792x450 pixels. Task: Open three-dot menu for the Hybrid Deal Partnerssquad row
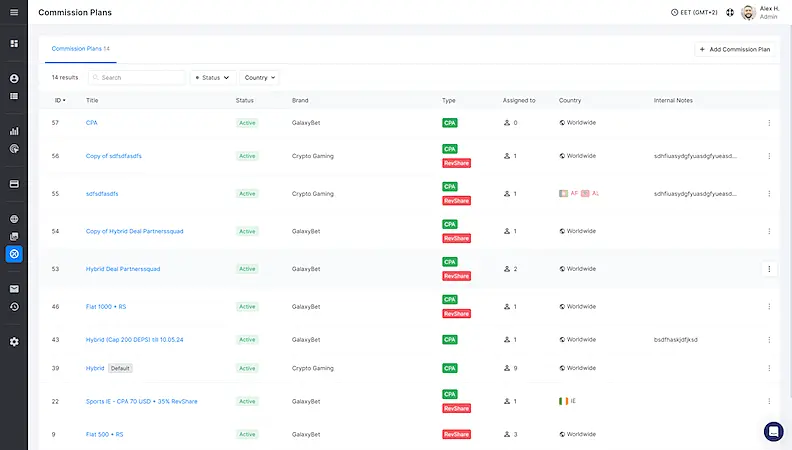(769, 269)
